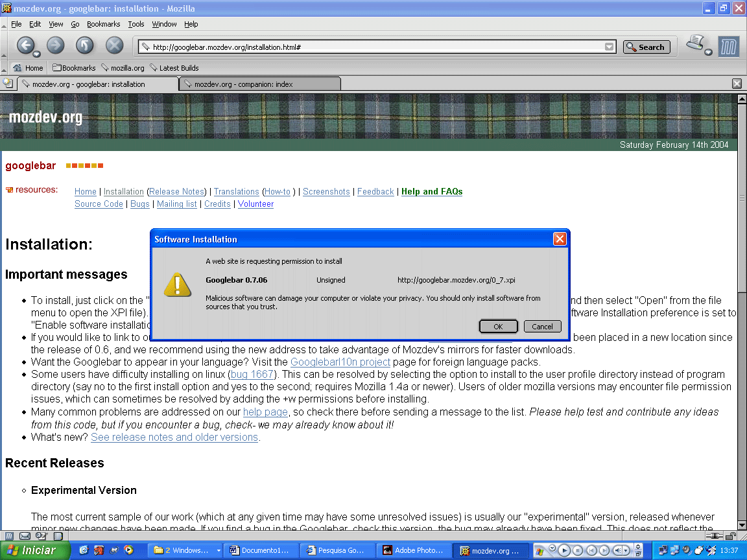Click the Stop button on the taskbar media player
This screenshot has width=747, height=560.
coord(578,550)
